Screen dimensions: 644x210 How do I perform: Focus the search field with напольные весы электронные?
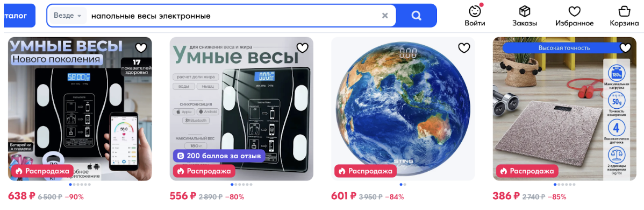click(233, 16)
